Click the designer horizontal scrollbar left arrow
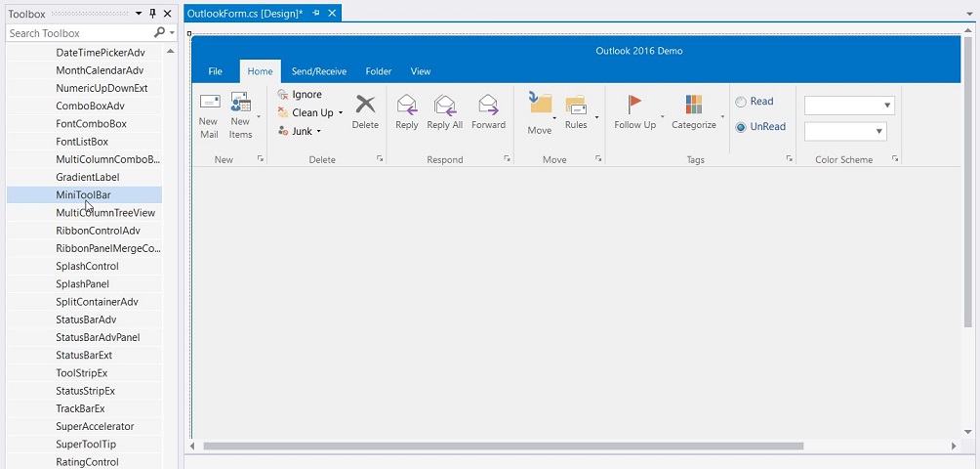Viewport: 980px width, 469px height. pos(192,446)
